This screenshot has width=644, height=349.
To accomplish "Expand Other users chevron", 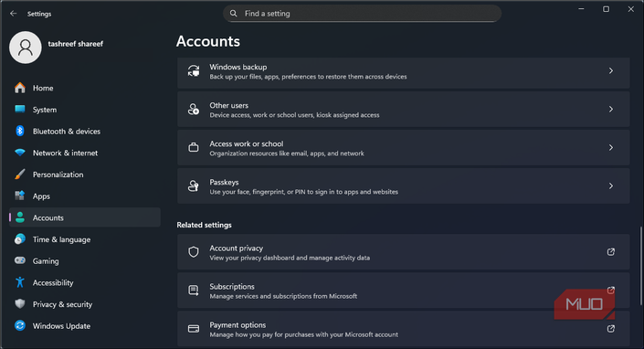I will point(611,110).
